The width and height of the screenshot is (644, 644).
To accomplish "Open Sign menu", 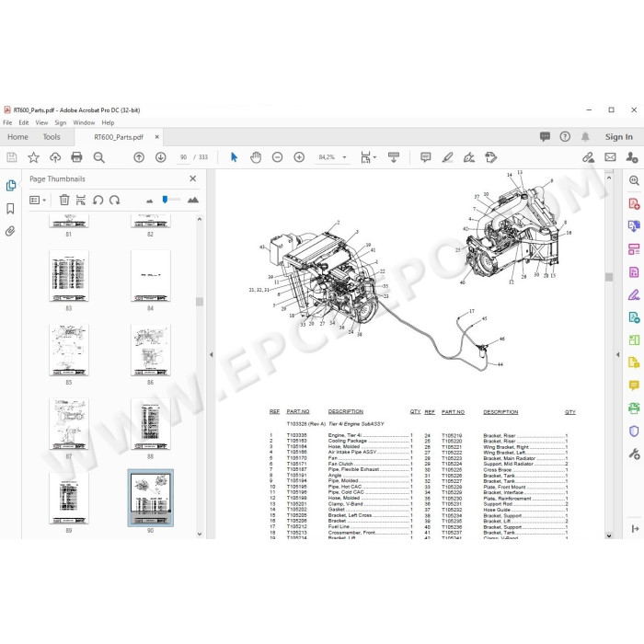I will tap(61, 122).
